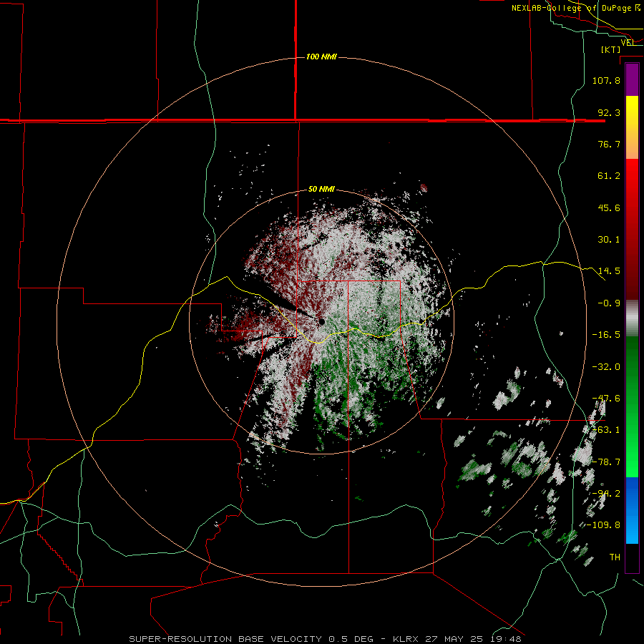The height and width of the screenshot is (644, 644).
Task: Click the -63.1 scale value
Action: (606, 430)
